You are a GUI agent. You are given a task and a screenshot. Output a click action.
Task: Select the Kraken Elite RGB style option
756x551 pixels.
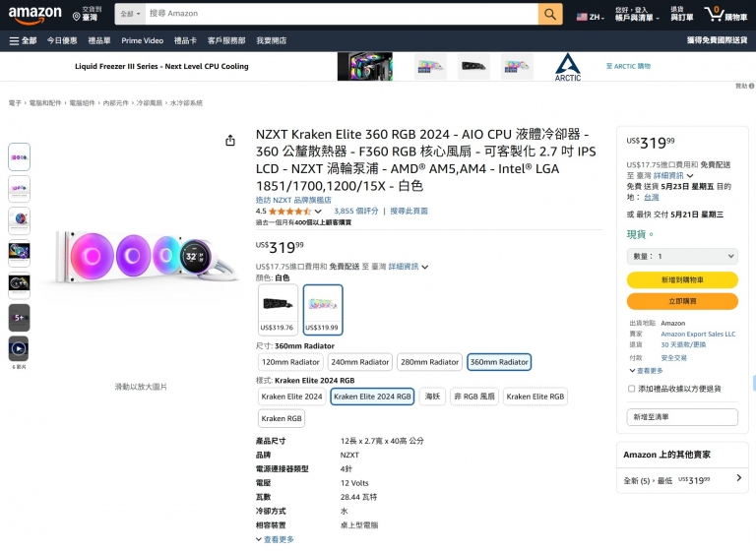point(535,397)
